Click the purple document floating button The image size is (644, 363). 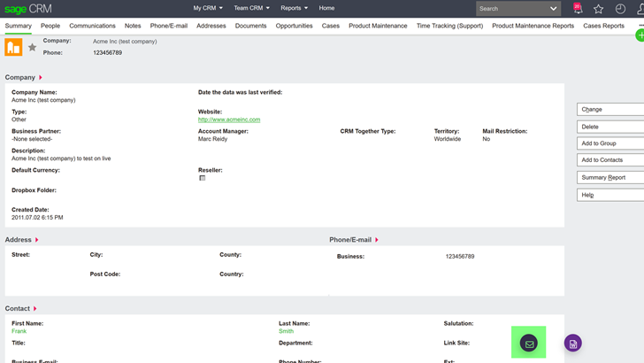pos(573,344)
